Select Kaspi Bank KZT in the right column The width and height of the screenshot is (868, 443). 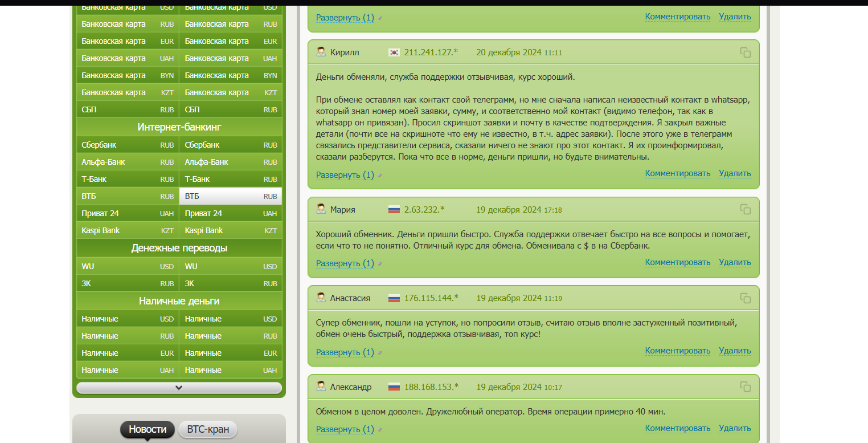231,230
